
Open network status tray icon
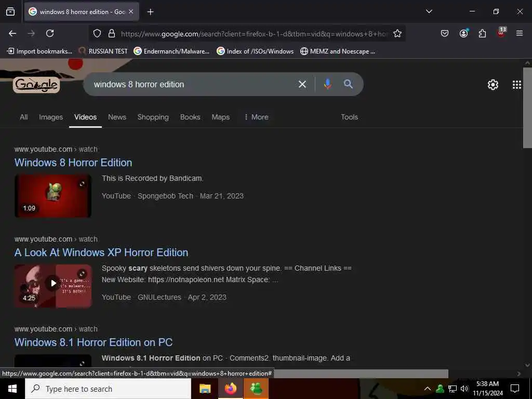(453, 389)
